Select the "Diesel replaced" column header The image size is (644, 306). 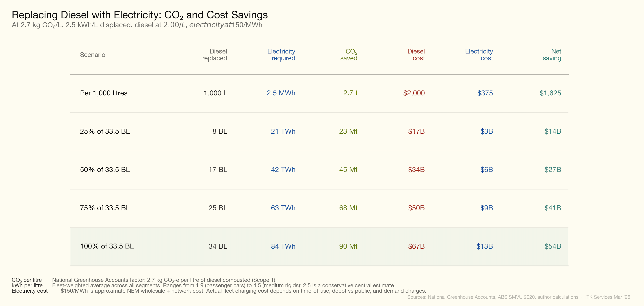coord(214,55)
